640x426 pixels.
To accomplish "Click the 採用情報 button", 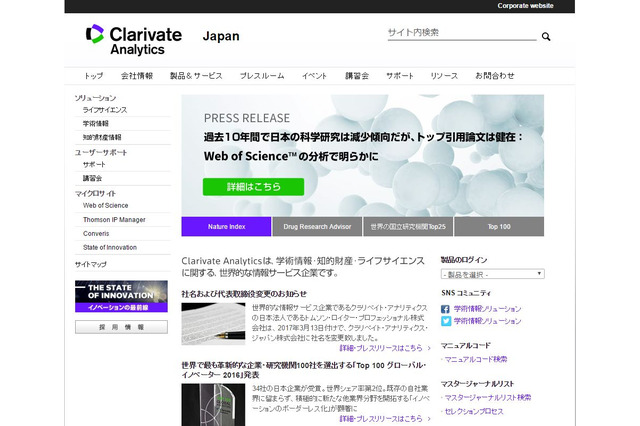I will point(121,327).
